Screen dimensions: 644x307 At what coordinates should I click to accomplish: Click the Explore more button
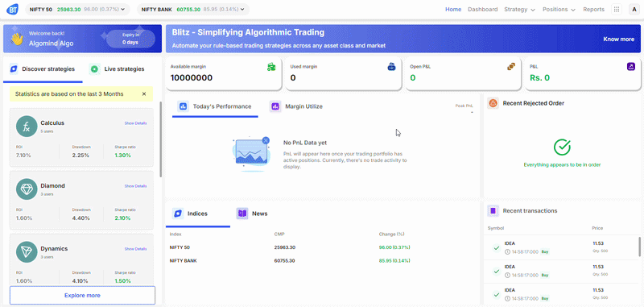82,296
